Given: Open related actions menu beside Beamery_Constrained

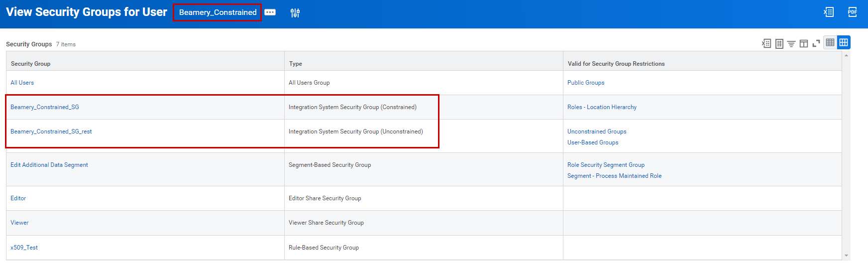Looking at the screenshot, I should [270, 12].
